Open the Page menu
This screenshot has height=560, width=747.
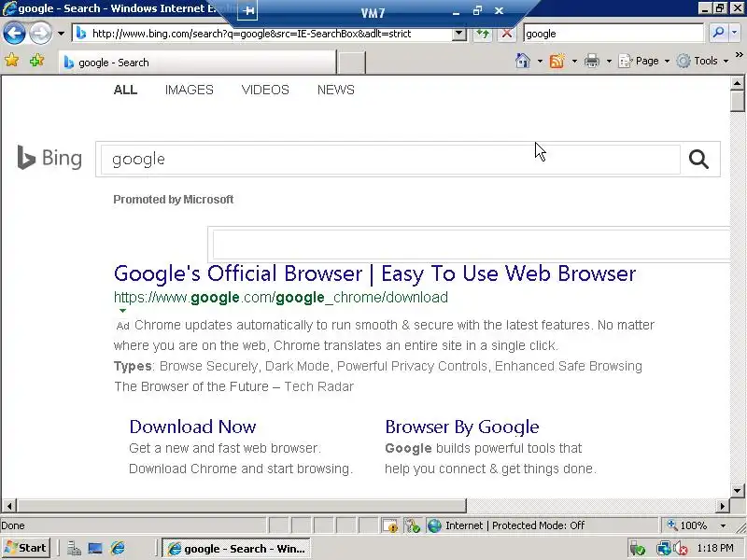644,61
